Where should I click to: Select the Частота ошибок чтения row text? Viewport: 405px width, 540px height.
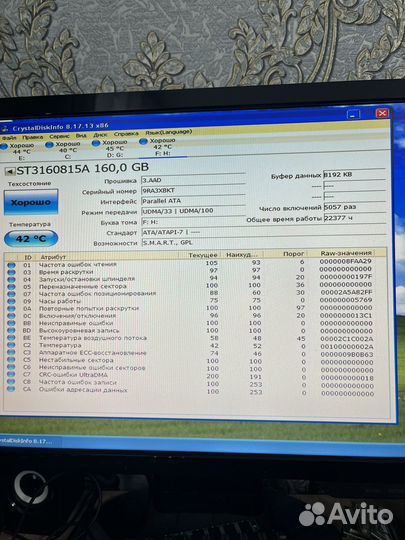click(77, 264)
